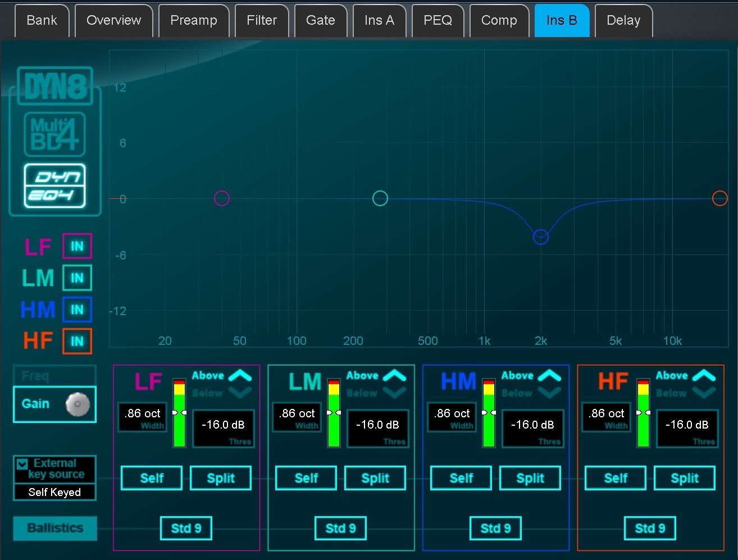738x560 pixels.
Task: Select HF band -16.0 dB threshold field
Action: (687, 429)
